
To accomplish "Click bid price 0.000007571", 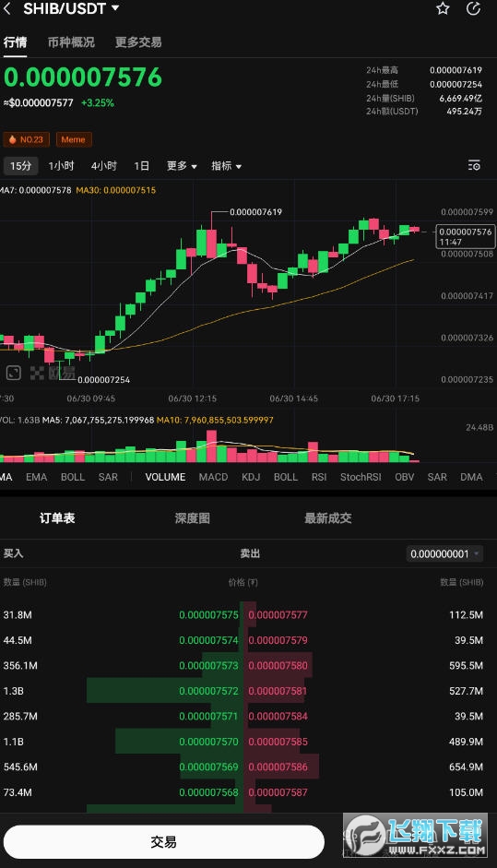I will click(208, 717).
